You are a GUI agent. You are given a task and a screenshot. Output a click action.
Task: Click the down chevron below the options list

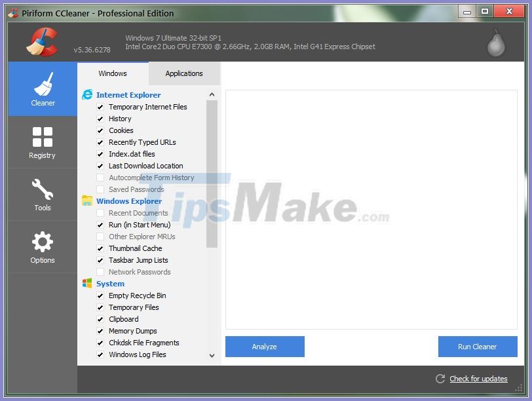[x=211, y=354]
